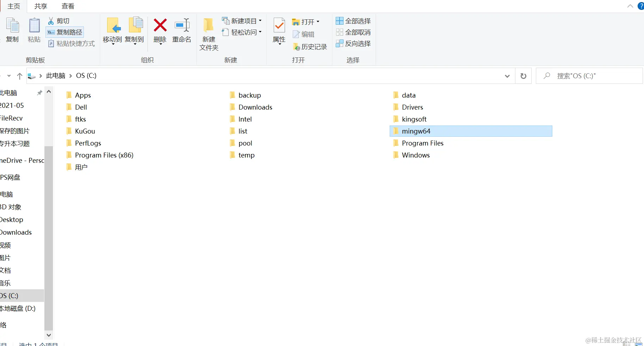Viewport: 644px width, 346px height.
Task: Click 反向选择 to invert the selection
Action: (353, 43)
